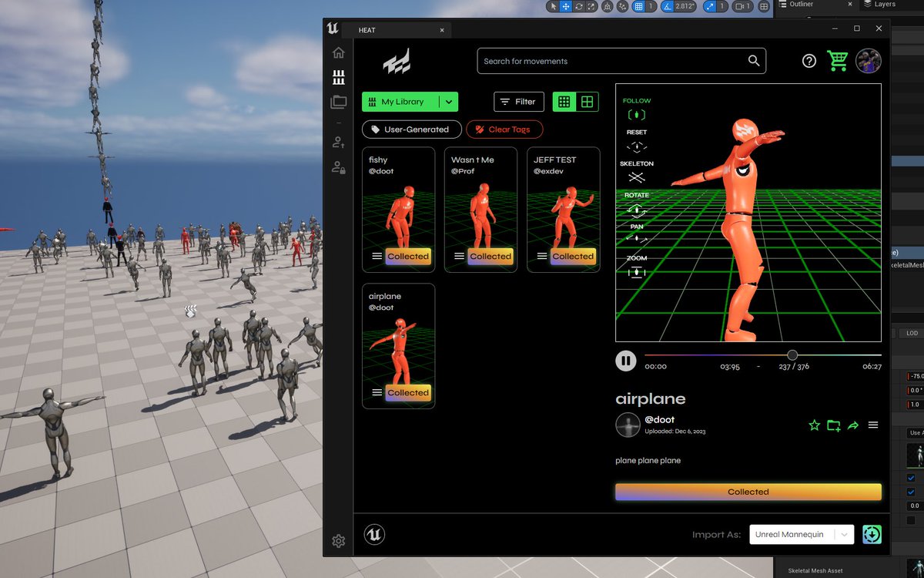Open HEAT settings gear icon
This screenshot has width=924, height=578.
click(338, 541)
